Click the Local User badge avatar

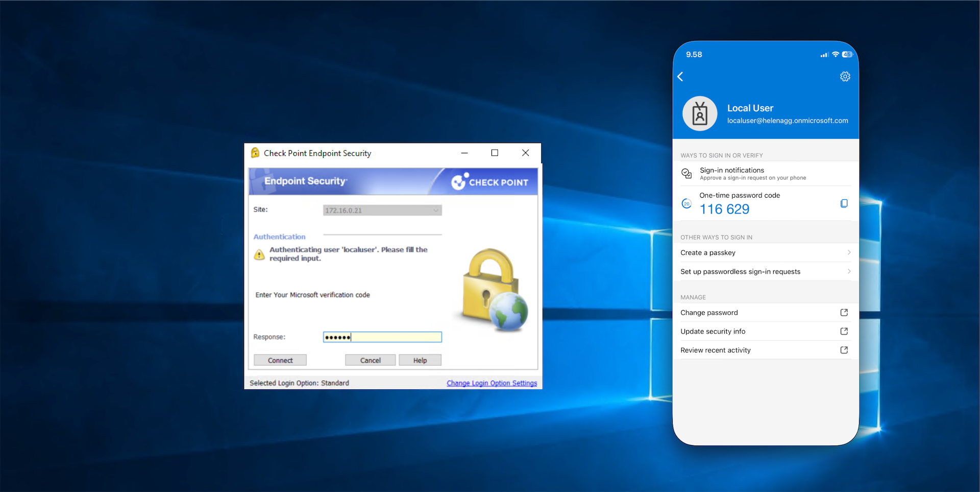pos(700,113)
